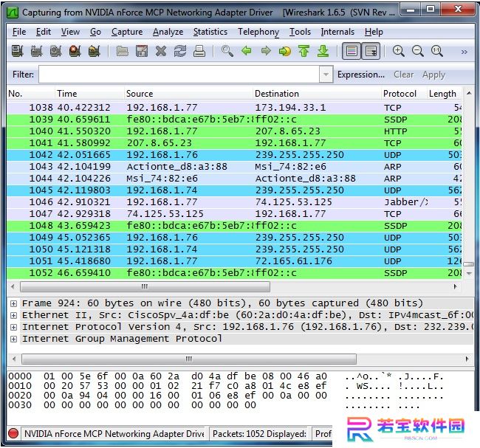Start a new live capture

(x=55, y=51)
